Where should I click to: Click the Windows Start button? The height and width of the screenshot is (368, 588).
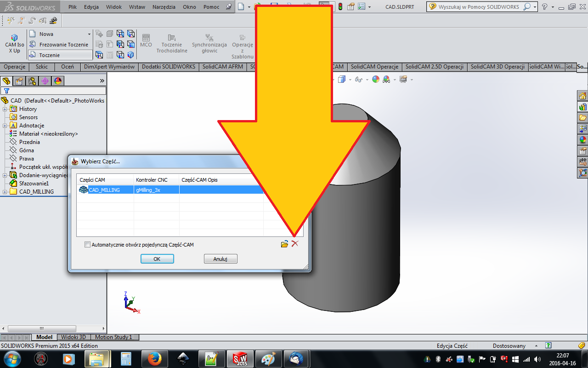pos(12,358)
